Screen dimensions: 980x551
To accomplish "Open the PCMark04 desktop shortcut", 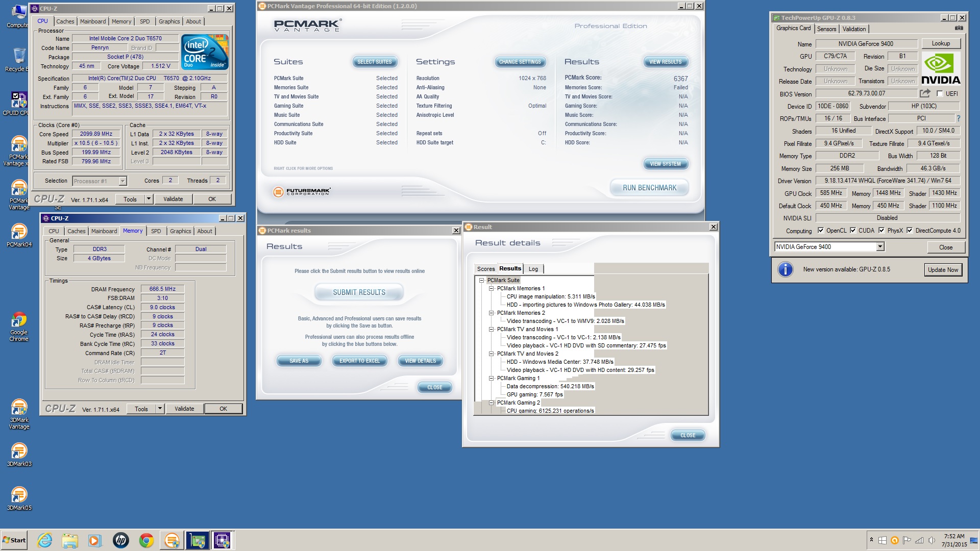I will tap(19, 235).
